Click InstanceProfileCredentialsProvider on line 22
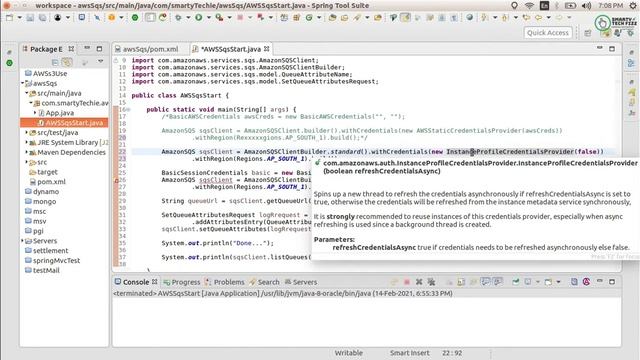 click(x=510, y=152)
